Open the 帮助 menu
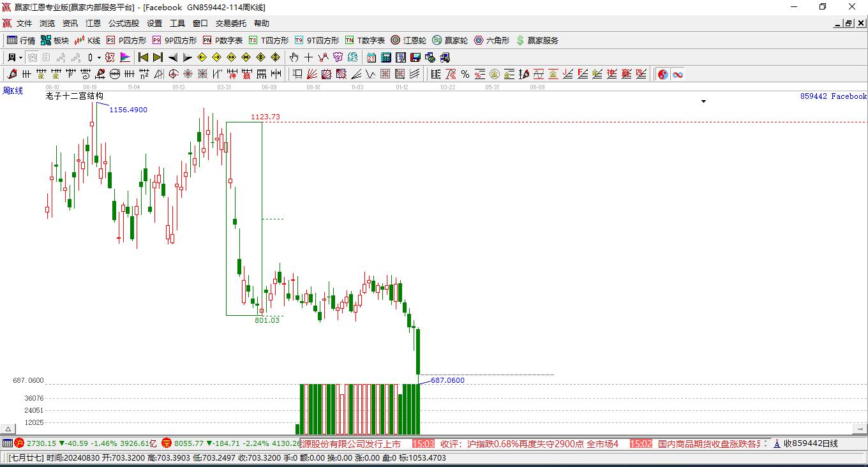 pyautogui.click(x=262, y=24)
